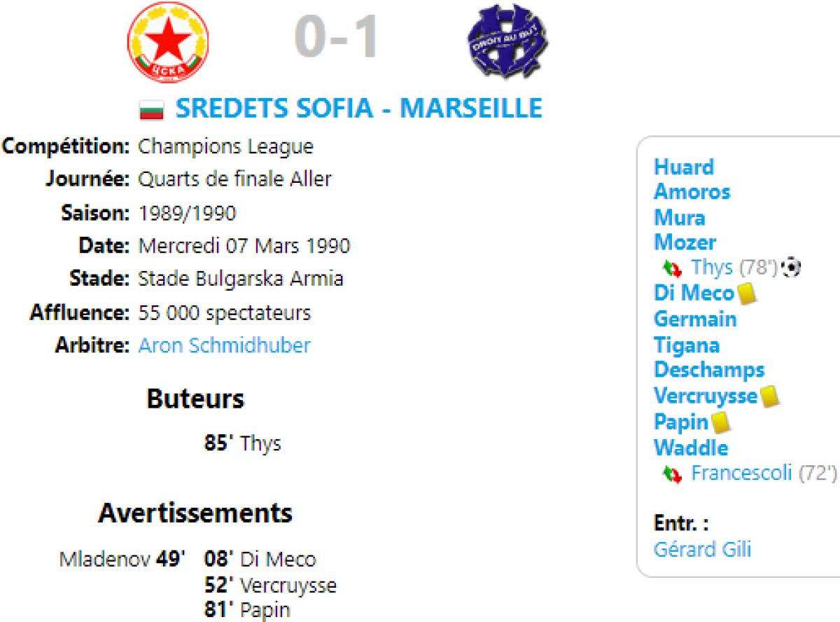The image size is (840, 622).
Task: Click the soccer ball goal icon
Action: 792,268
